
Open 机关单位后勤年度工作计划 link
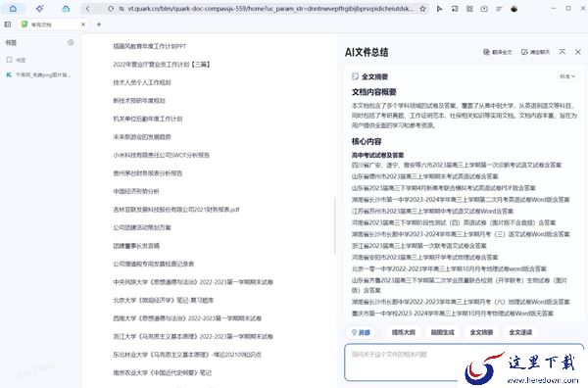tap(148, 119)
